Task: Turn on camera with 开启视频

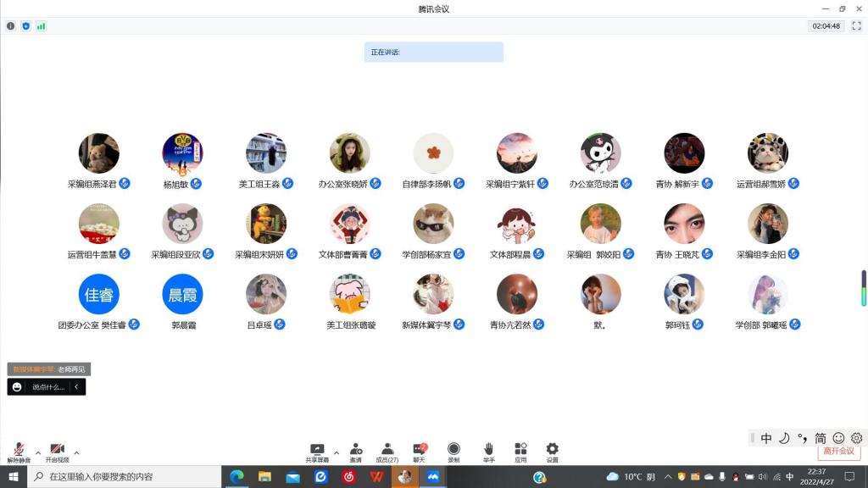Action: [x=57, y=450]
